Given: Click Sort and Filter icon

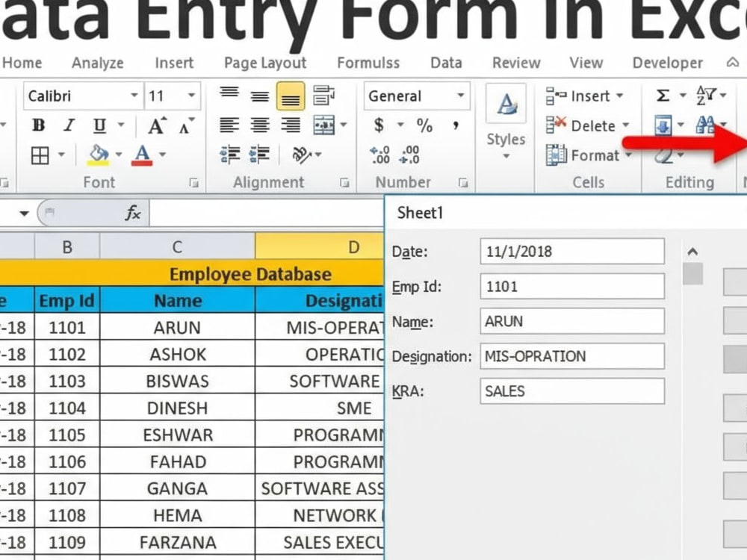Looking at the screenshot, I should pyautogui.click(x=705, y=96).
